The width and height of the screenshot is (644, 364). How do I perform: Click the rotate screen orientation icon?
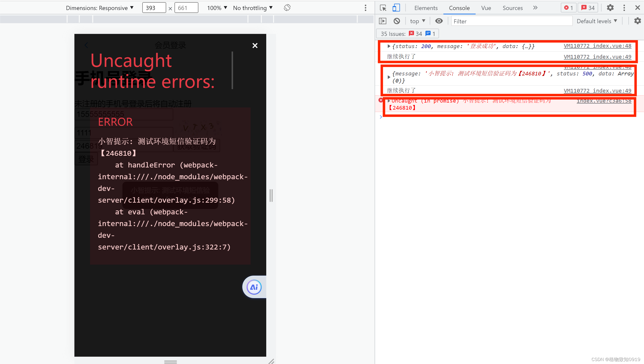click(287, 8)
